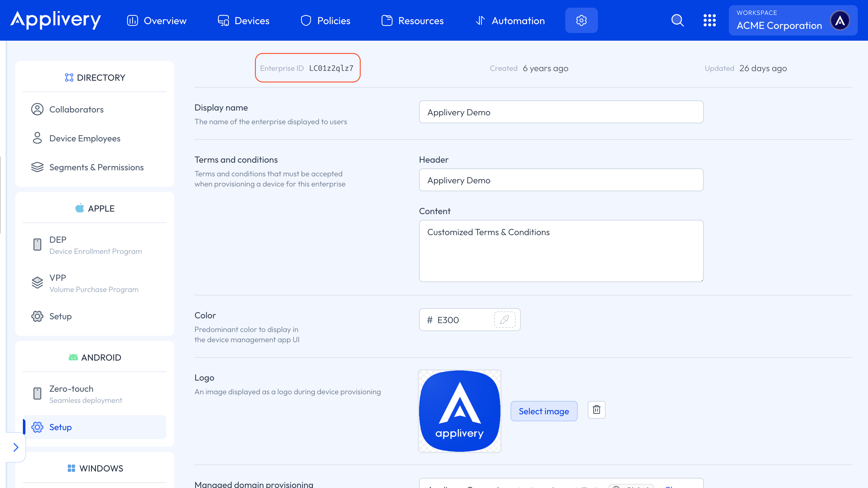Open the settings gear in top navigation

click(x=581, y=21)
